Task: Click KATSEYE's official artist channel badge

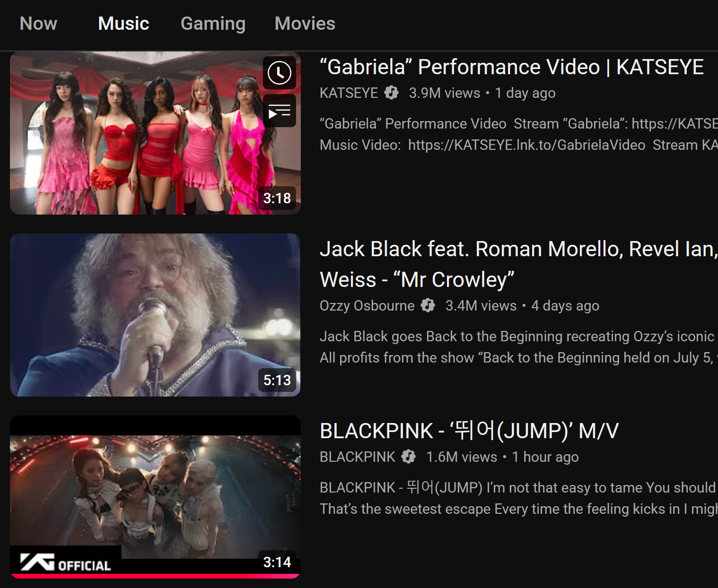Action: tap(391, 93)
